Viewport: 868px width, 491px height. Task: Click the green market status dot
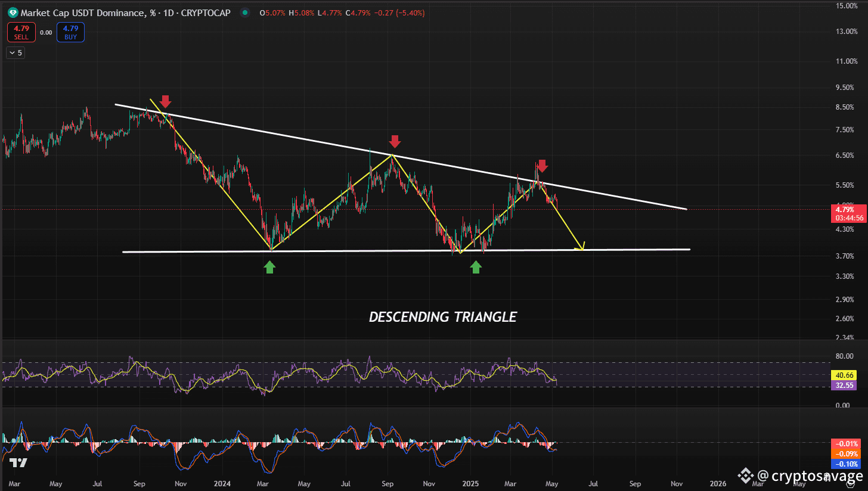244,13
